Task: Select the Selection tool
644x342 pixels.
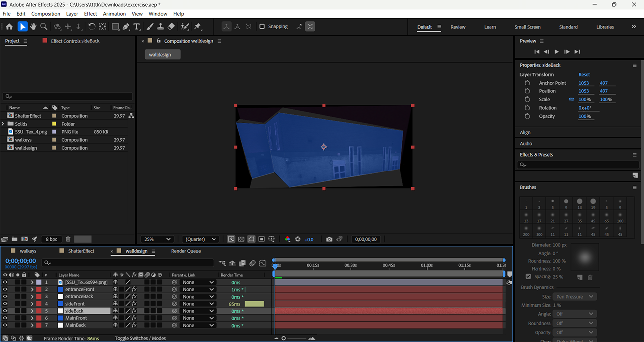Action: 22,26
